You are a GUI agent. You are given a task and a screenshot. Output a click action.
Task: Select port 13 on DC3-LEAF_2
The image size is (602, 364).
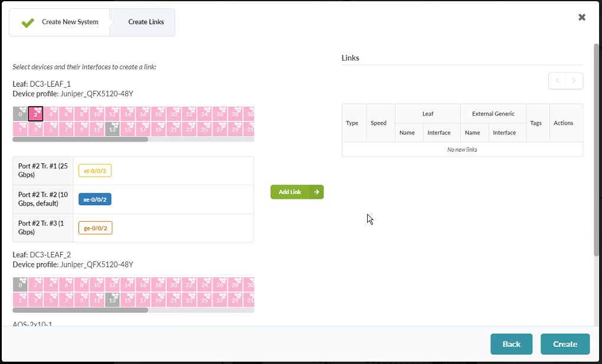(112, 300)
